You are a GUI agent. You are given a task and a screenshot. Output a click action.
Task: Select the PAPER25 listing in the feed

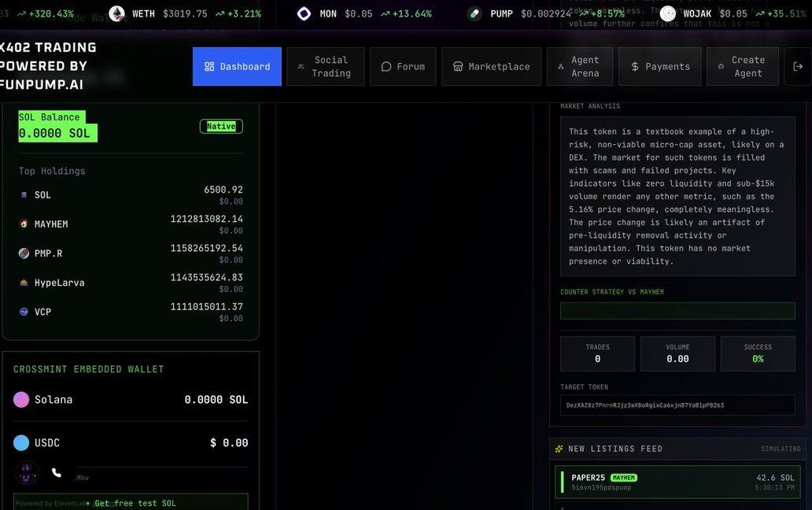(677, 482)
